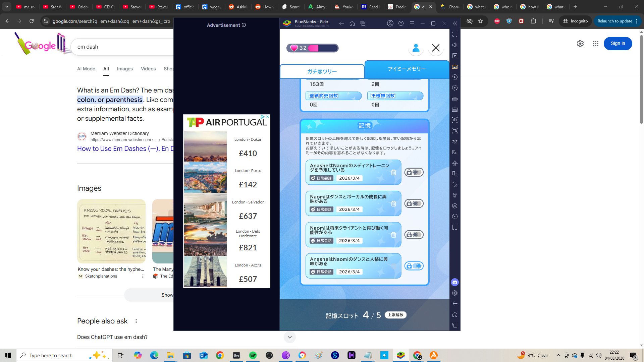Disable lock for 'ダンスと人格' memory

click(414, 266)
